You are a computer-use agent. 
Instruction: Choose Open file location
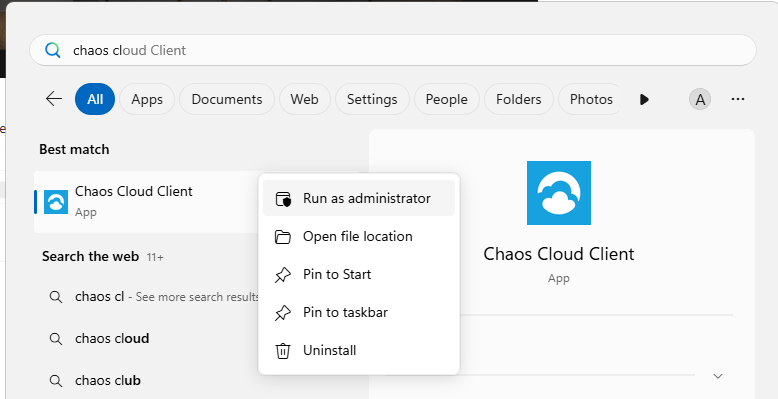click(359, 236)
